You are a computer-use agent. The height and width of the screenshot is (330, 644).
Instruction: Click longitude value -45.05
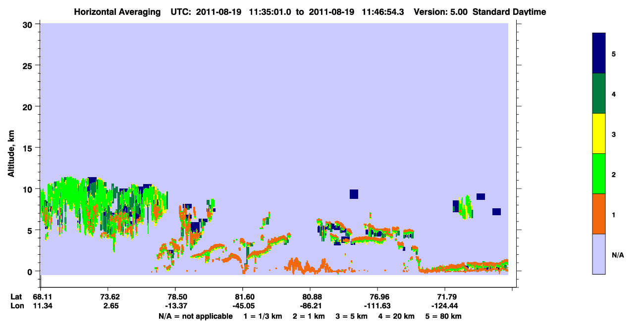pos(243,306)
